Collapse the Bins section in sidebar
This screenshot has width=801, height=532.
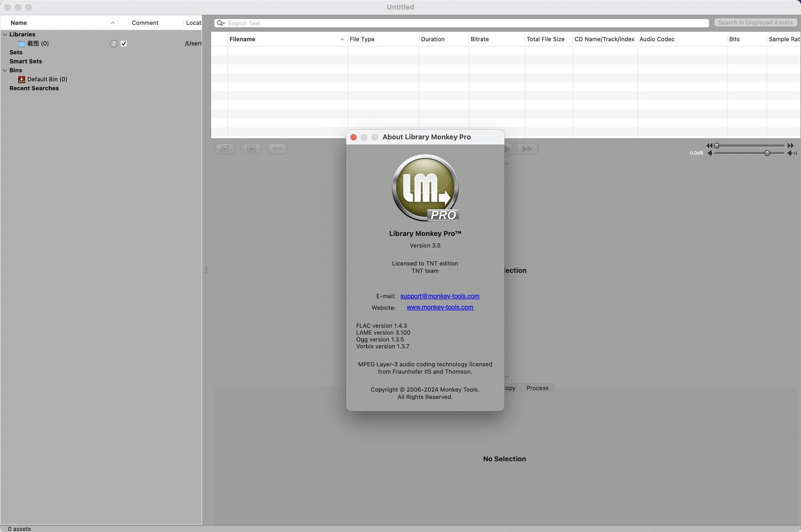pyautogui.click(x=5, y=70)
